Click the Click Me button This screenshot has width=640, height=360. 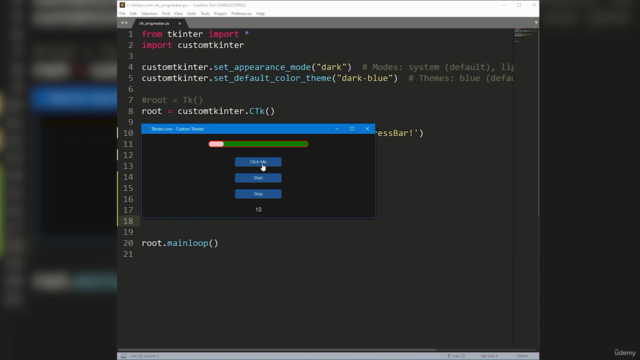tap(258, 162)
